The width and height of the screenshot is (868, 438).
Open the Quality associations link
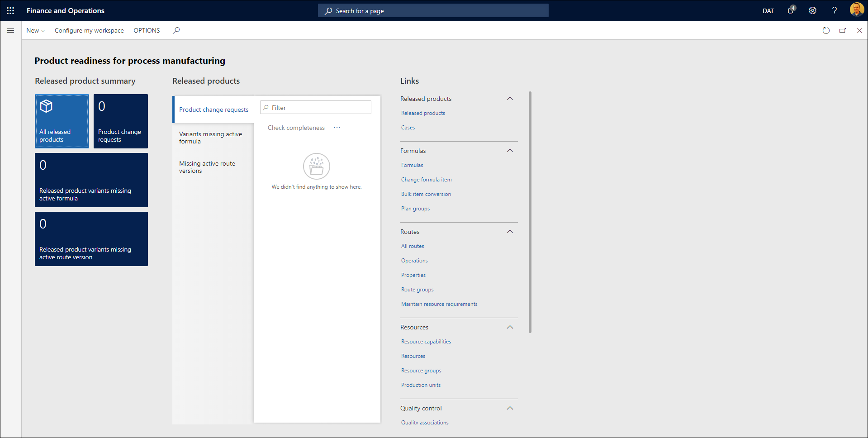click(x=425, y=423)
